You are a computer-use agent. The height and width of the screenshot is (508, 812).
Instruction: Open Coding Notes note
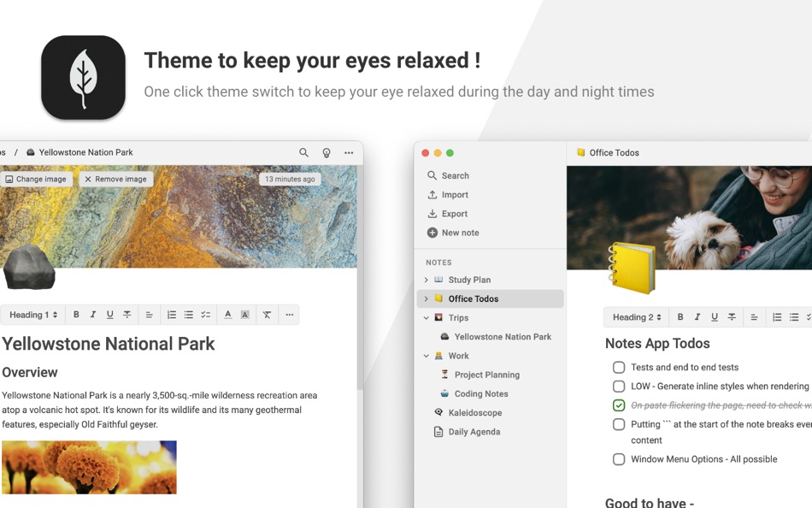[481, 394]
